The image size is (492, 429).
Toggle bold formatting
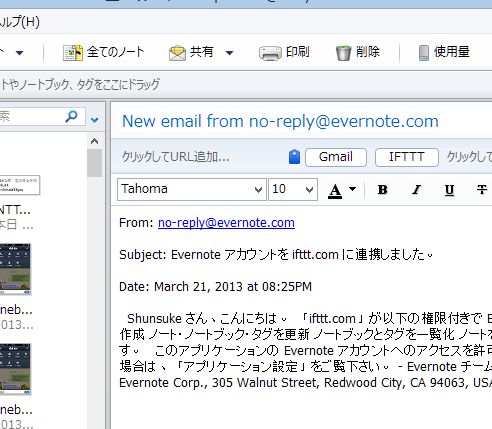pyautogui.click(x=383, y=190)
